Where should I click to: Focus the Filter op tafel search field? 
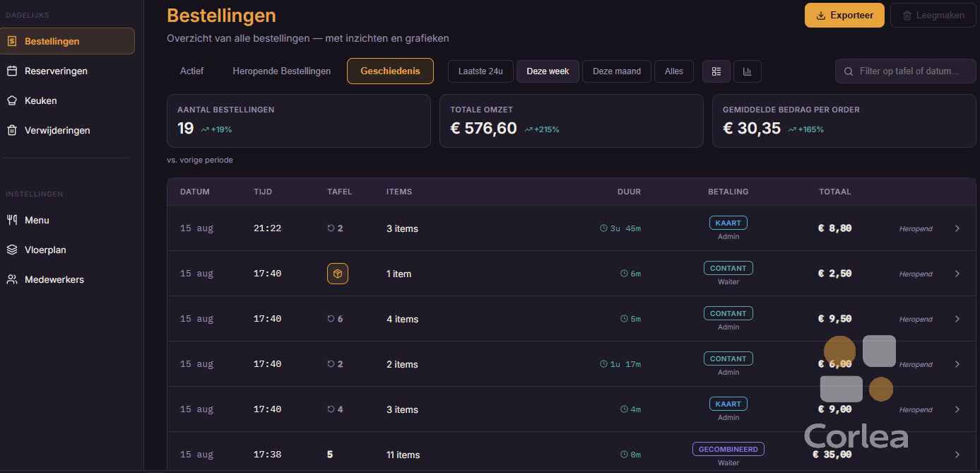(x=906, y=71)
